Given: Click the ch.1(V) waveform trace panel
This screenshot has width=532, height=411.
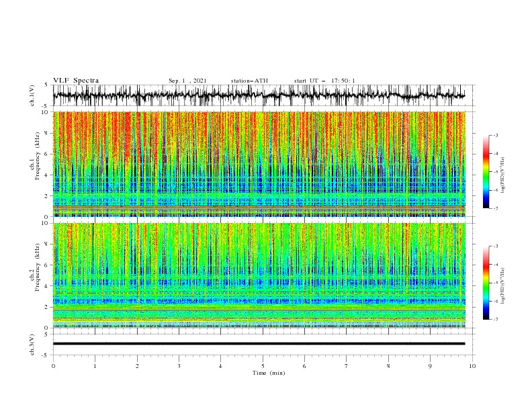Looking at the screenshot, I should [x=263, y=95].
